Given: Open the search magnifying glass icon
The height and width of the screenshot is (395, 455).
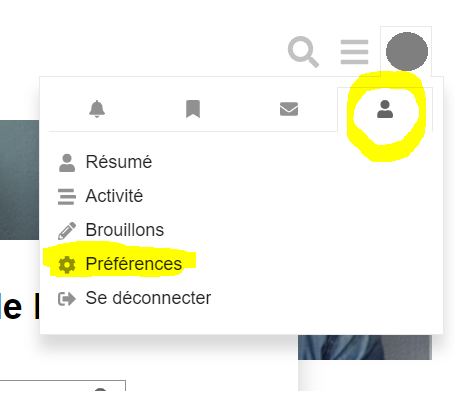Looking at the screenshot, I should coord(303,52).
